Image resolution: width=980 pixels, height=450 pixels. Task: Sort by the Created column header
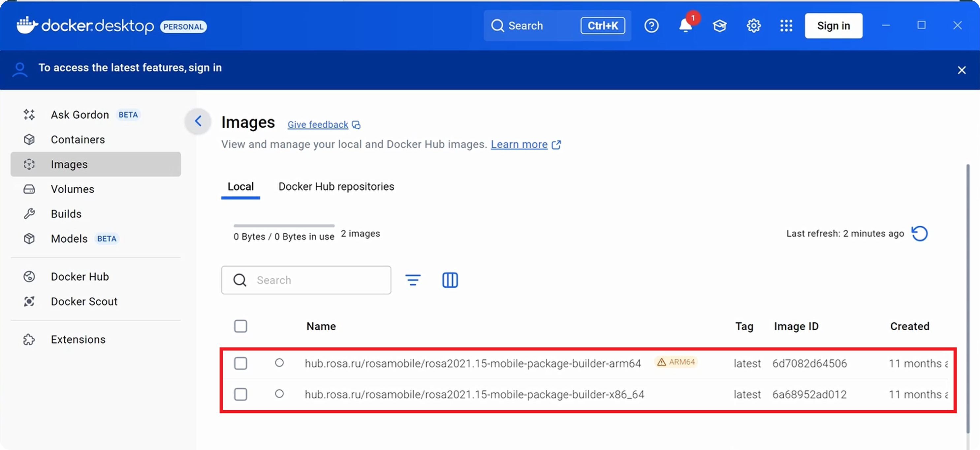(909, 326)
